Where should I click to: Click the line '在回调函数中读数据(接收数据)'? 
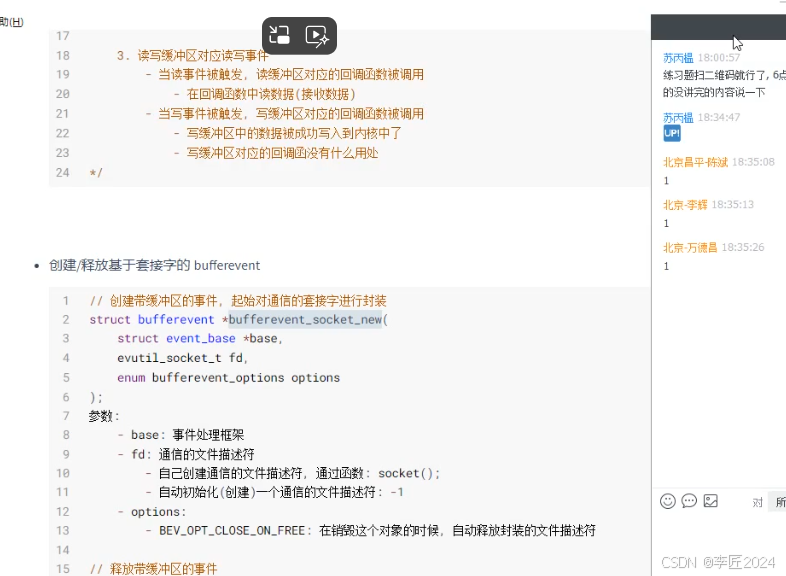click(x=271, y=94)
